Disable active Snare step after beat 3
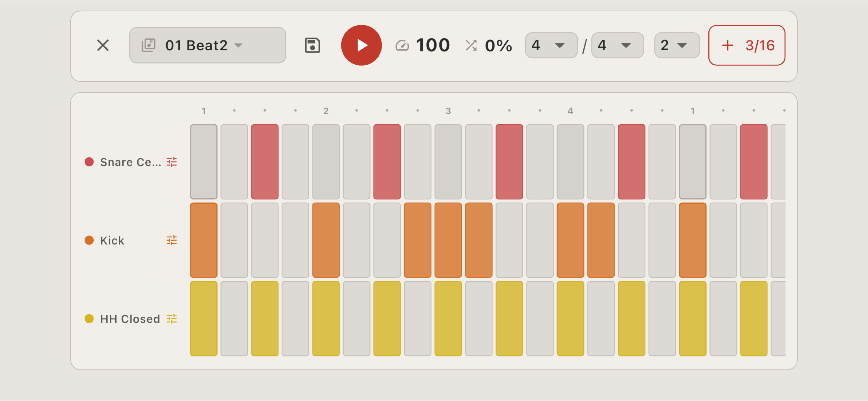This screenshot has width=868, height=401. (x=509, y=161)
